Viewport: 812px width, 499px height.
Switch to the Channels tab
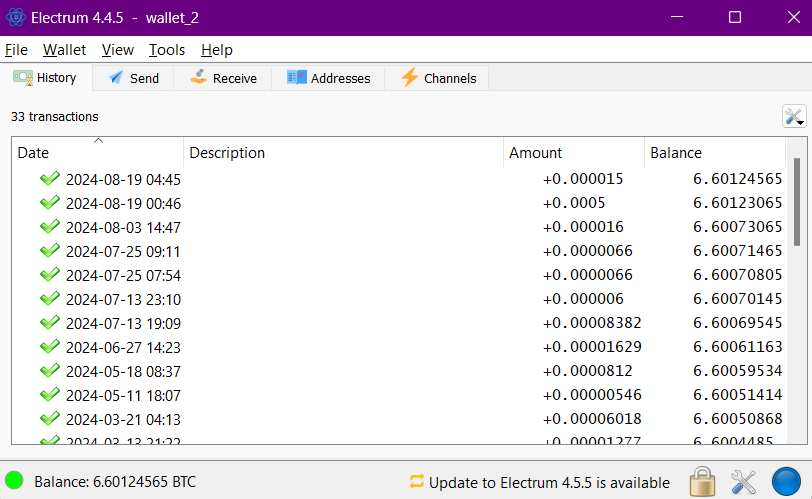pyautogui.click(x=438, y=78)
